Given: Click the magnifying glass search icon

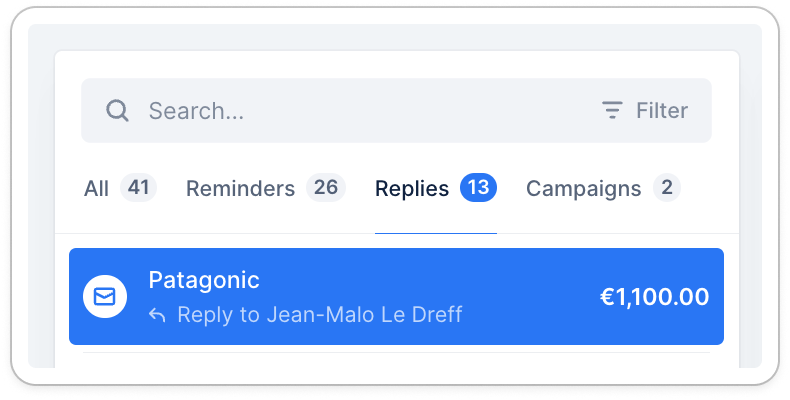Looking at the screenshot, I should pos(118,110).
